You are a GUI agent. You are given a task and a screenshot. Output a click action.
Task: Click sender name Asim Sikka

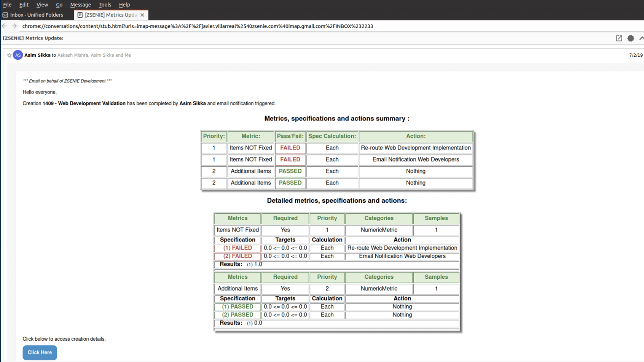(37, 55)
